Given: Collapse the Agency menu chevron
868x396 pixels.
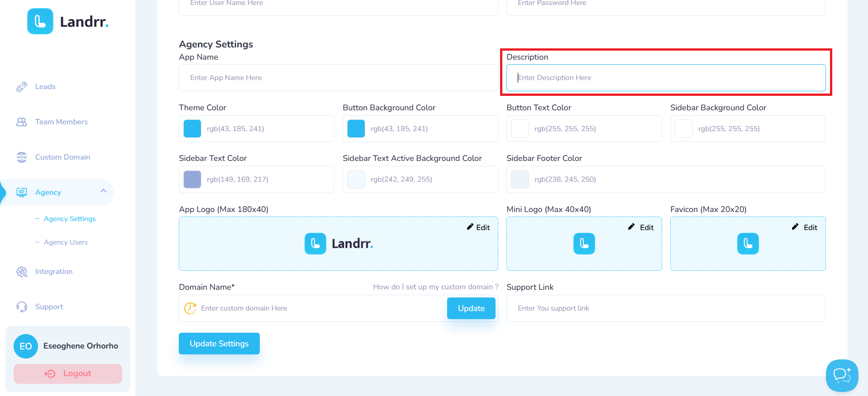Looking at the screenshot, I should click(x=104, y=191).
